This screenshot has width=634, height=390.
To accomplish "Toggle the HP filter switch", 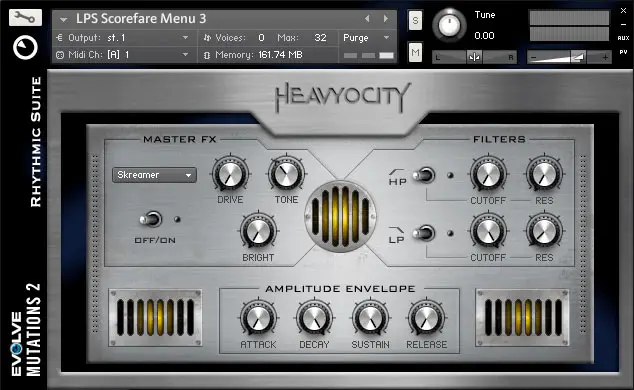I will pyautogui.click(x=424, y=175).
